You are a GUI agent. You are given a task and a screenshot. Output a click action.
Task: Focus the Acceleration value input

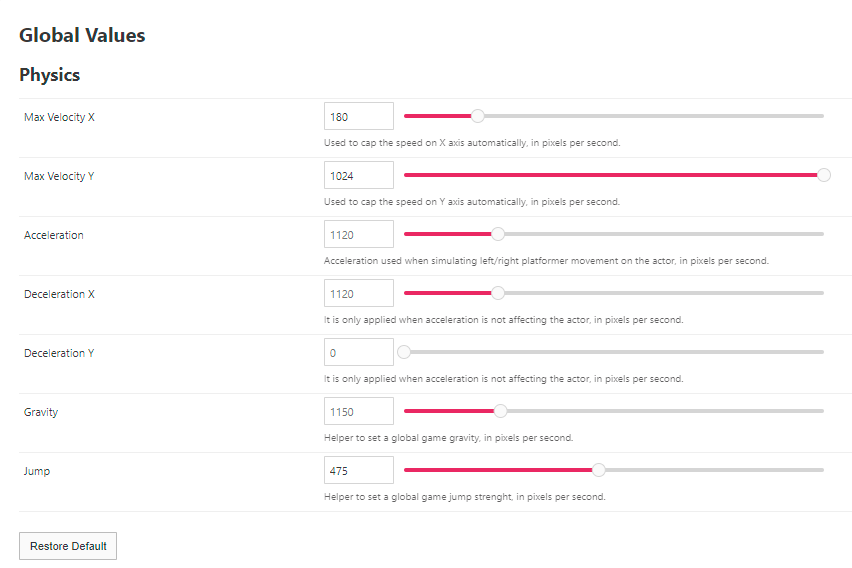[x=359, y=234]
